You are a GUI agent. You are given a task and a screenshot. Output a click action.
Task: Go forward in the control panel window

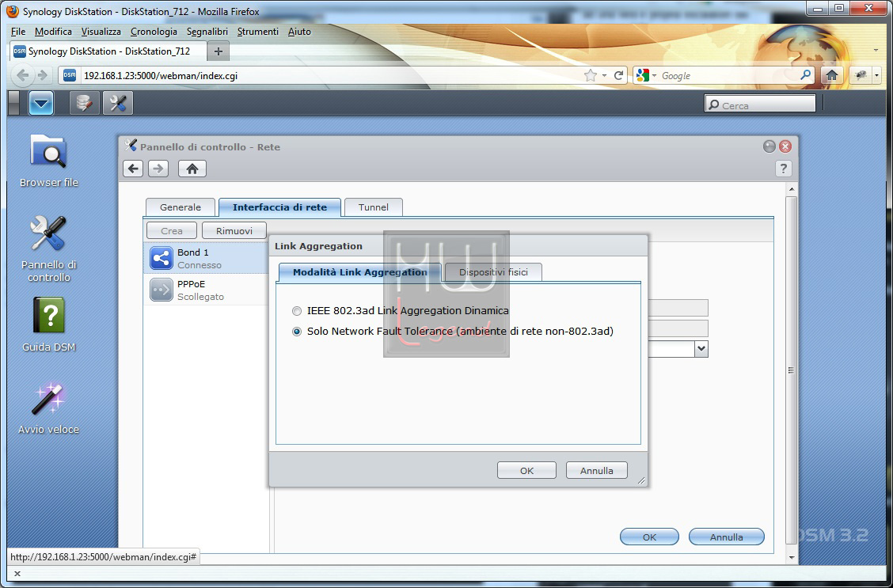point(158,169)
